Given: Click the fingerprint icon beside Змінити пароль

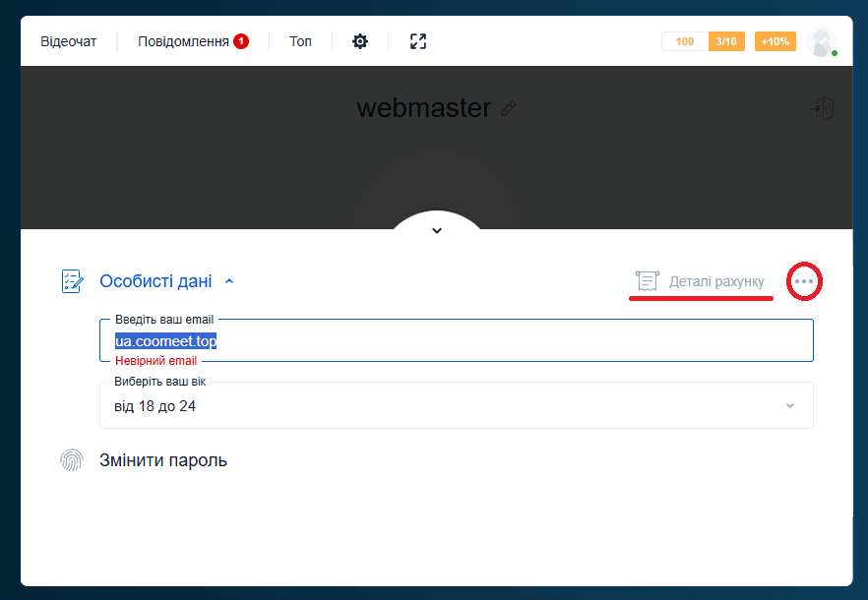Looking at the screenshot, I should 72,460.
